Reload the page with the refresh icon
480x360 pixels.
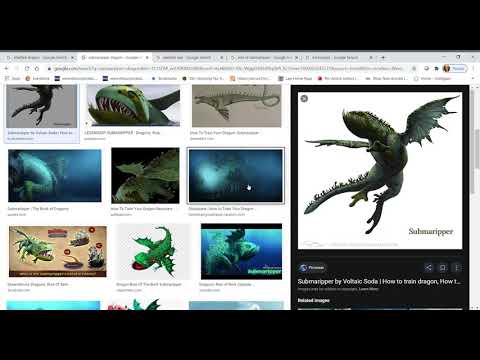[x=27, y=68]
